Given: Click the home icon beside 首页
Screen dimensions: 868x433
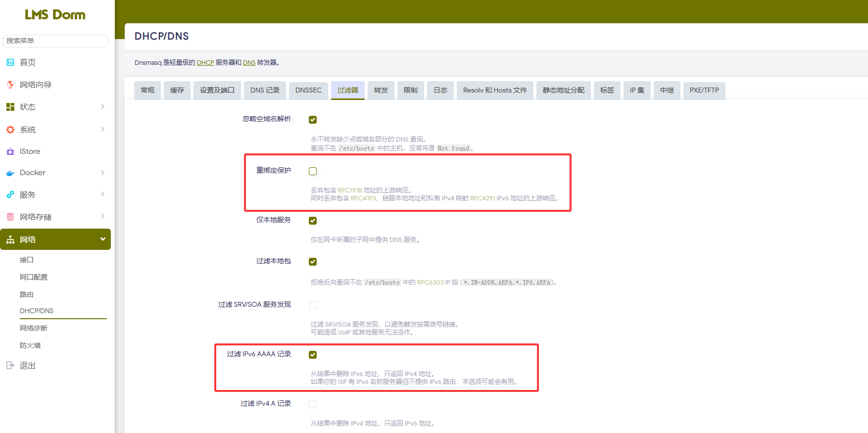Looking at the screenshot, I should (10, 62).
